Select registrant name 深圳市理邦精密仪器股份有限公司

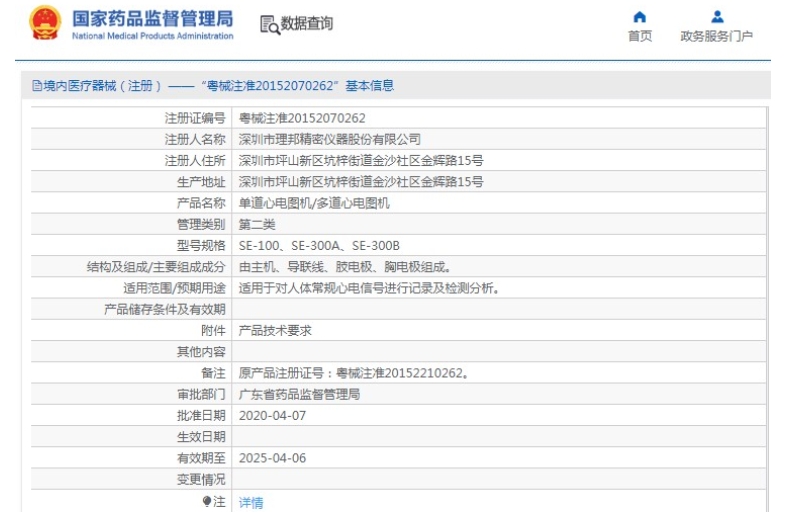tap(330, 139)
